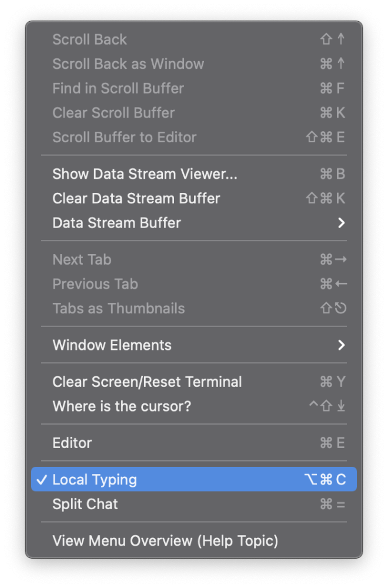388x588 pixels.
Task: Click the cursor locator shortcut arrow icon
Action: click(341, 407)
